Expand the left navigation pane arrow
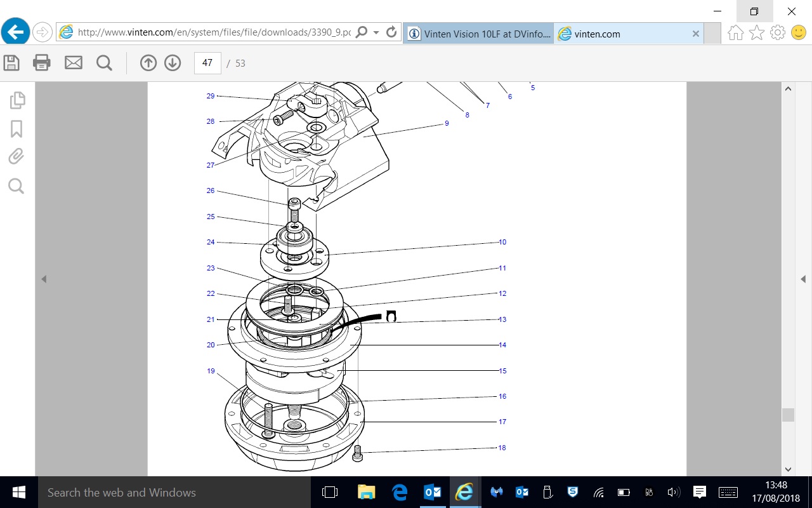This screenshot has width=812, height=508. pyautogui.click(x=44, y=279)
